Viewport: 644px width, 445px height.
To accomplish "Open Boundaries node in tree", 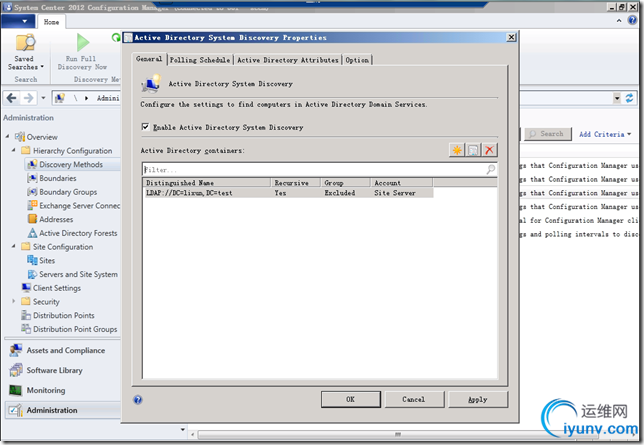I will click(58, 178).
